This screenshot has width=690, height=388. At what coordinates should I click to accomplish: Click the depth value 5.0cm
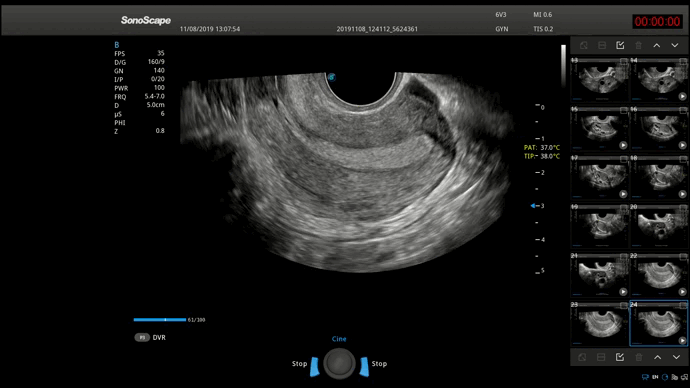click(x=155, y=105)
